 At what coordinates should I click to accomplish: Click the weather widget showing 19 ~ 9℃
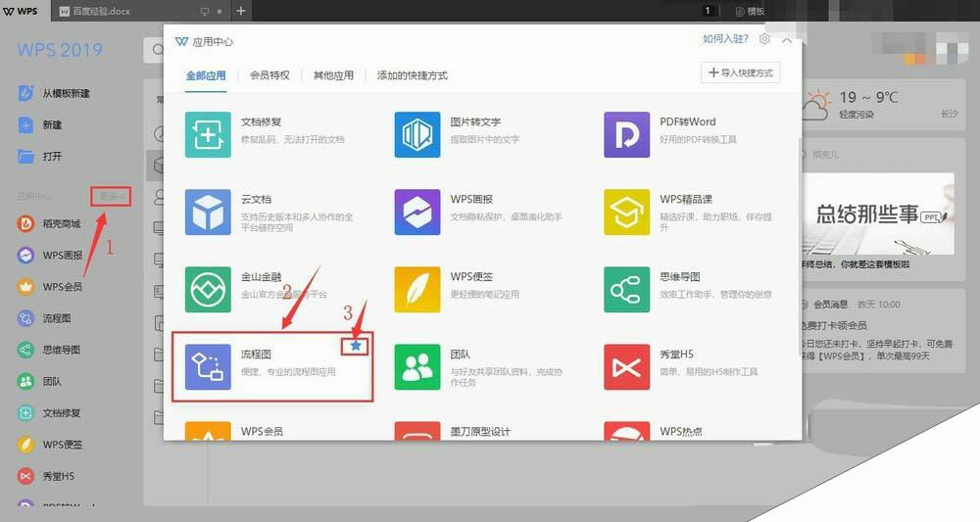[x=881, y=105]
